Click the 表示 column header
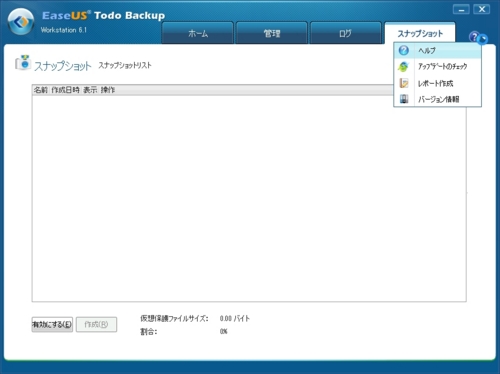 click(x=90, y=90)
